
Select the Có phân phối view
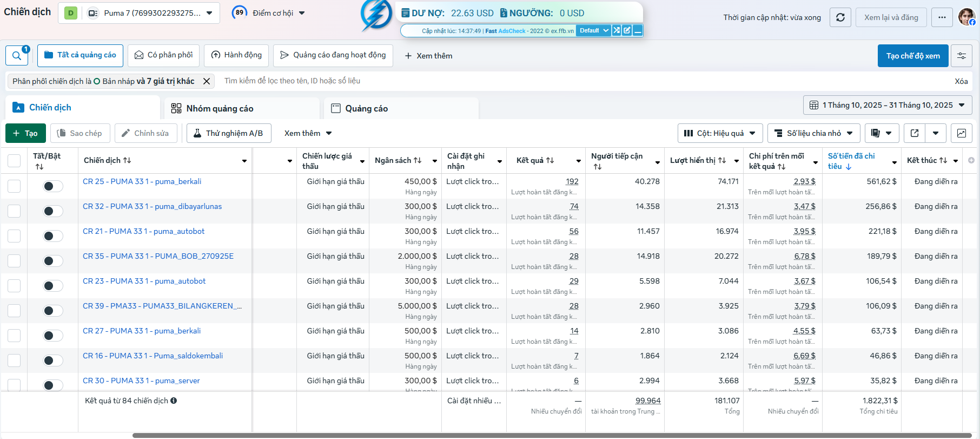click(163, 55)
